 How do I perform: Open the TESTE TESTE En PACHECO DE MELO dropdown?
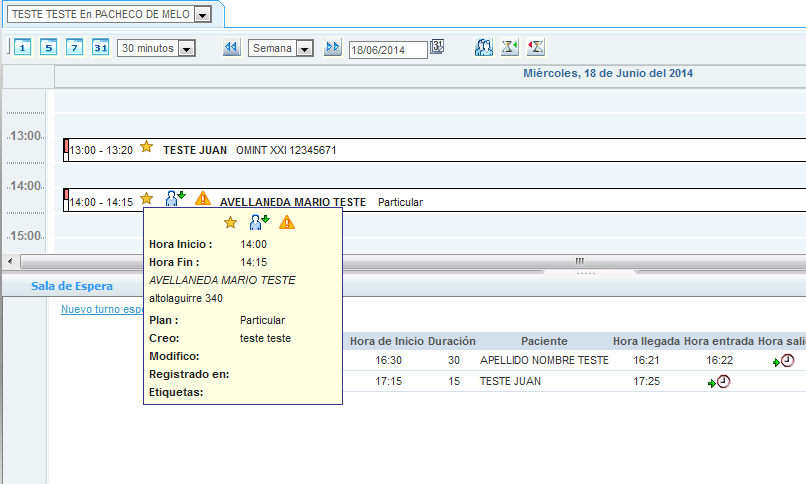click(203, 15)
